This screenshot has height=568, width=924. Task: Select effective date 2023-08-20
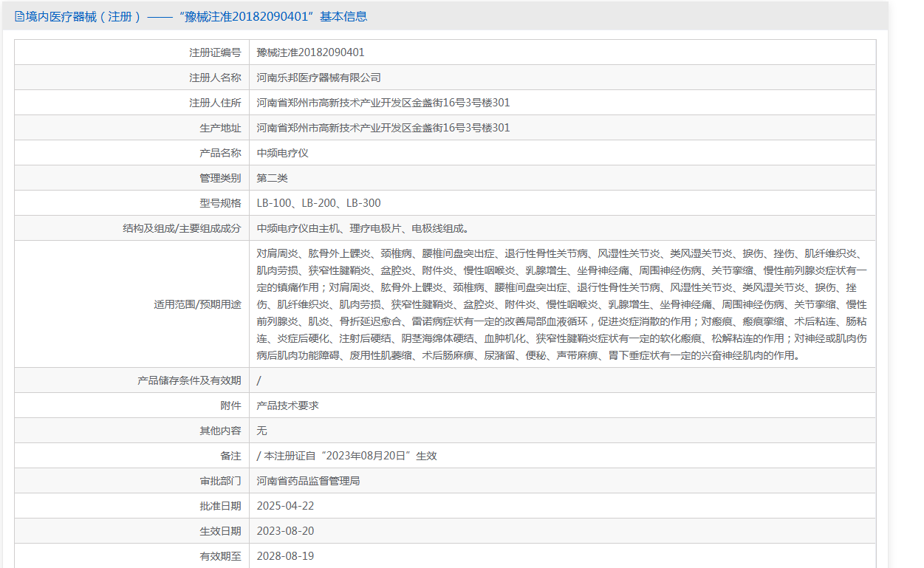[x=285, y=531]
